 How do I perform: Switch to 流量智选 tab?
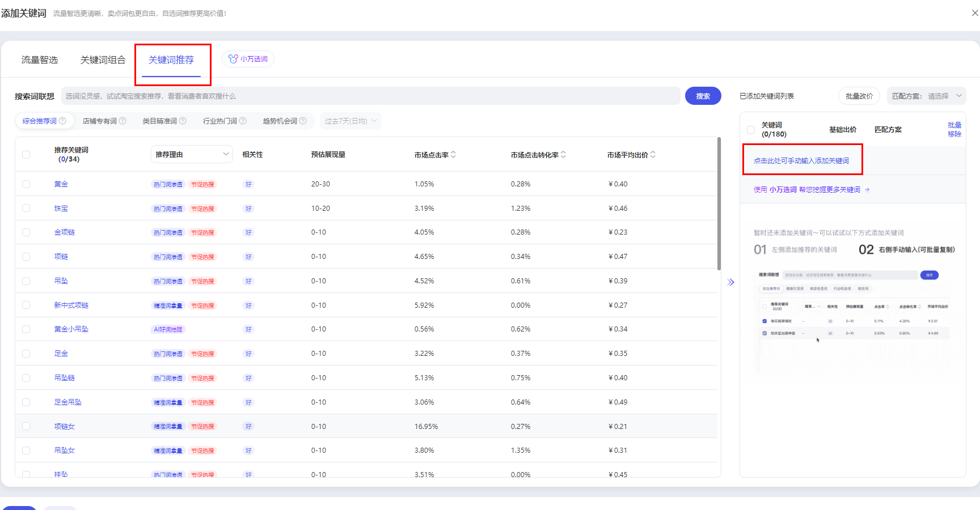[x=40, y=60]
